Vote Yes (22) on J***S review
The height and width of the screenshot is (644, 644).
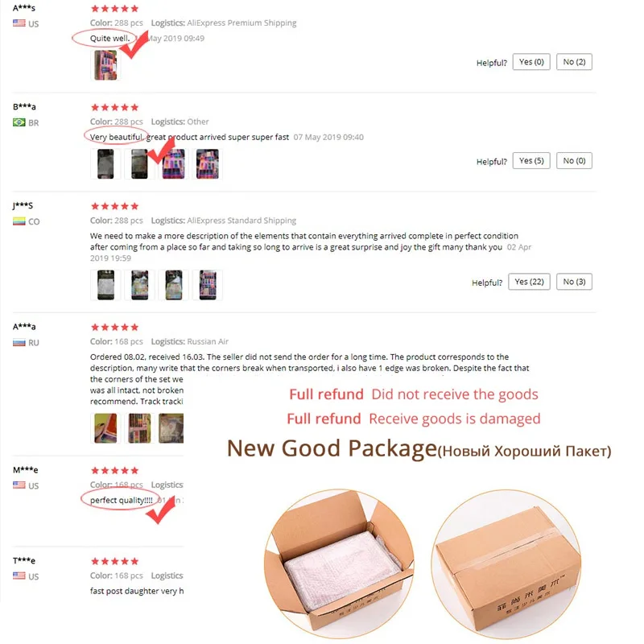coord(529,282)
